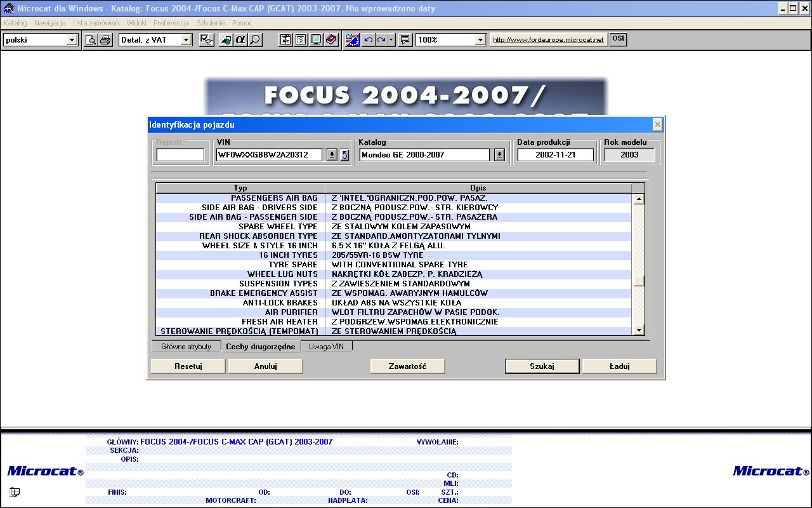Close the Identyfikacja pojazdu dialog

658,124
